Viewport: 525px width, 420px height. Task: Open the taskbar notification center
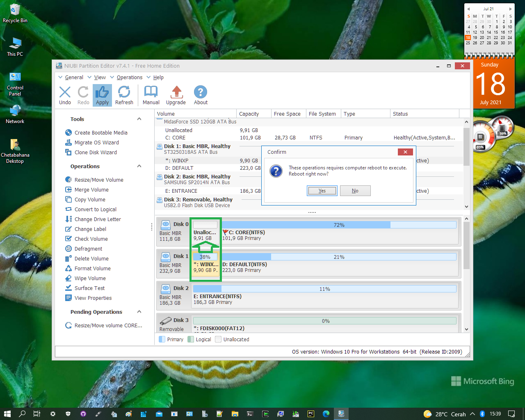[511, 414]
